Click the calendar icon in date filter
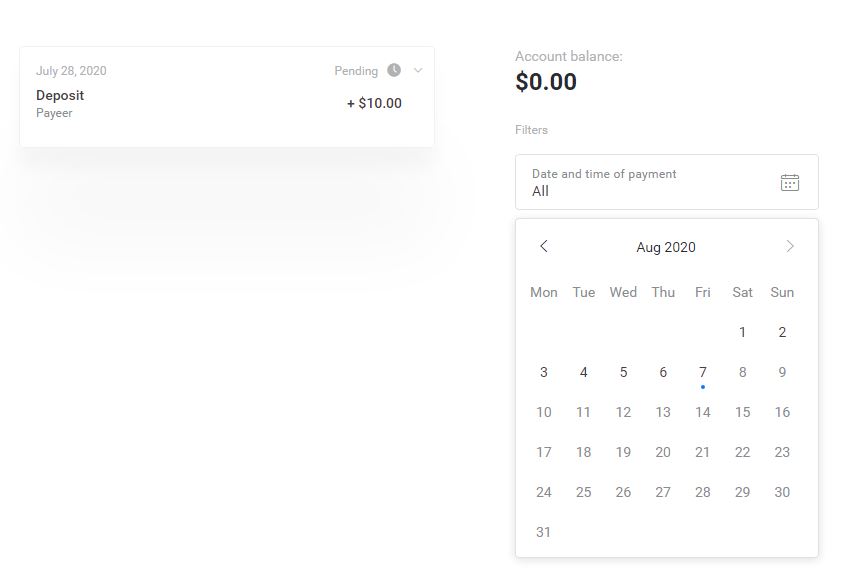This screenshot has width=863, height=575. [x=789, y=182]
